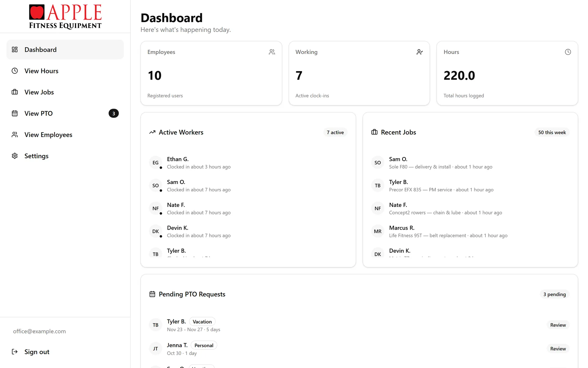Click the View Employees people icon
Image resolution: width=588 pixels, height=368 pixels.
tap(15, 135)
